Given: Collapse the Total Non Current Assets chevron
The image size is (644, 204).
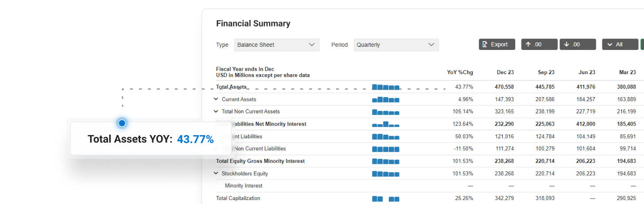Looking at the screenshot, I should 216,112.
